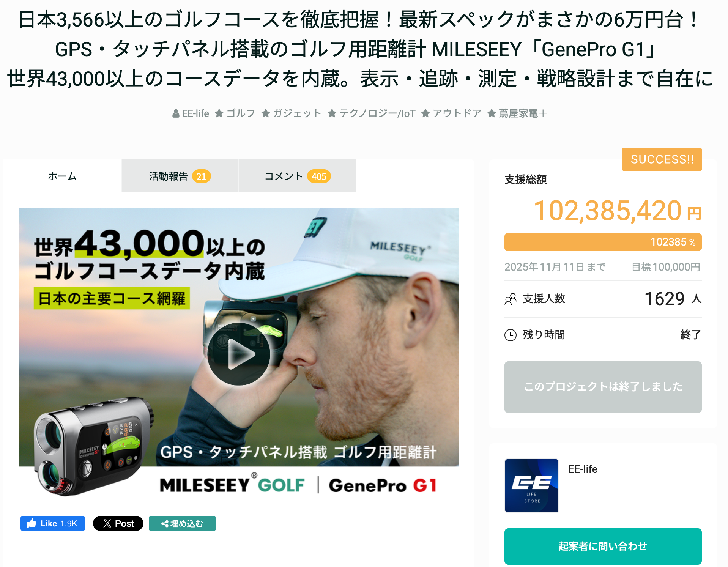This screenshot has width=728, height=567.
Task: Play the GenePro G1 promo video
Action: [238, 354]
